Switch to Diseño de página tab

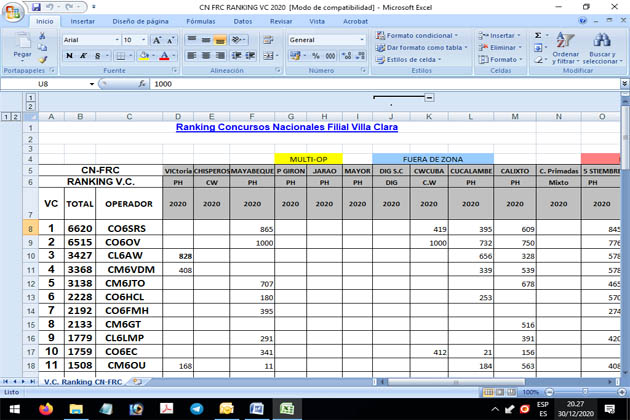click(x=140, y=21)
